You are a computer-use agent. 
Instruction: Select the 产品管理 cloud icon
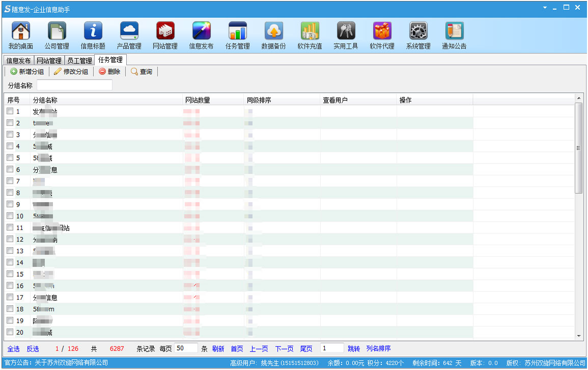[129, 32]
